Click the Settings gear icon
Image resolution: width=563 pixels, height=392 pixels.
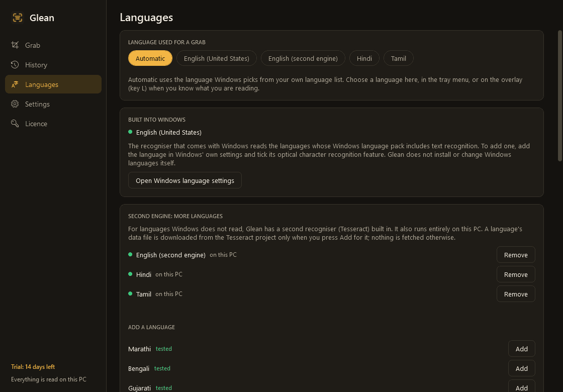pyautogui.click(x=15, y=104)
